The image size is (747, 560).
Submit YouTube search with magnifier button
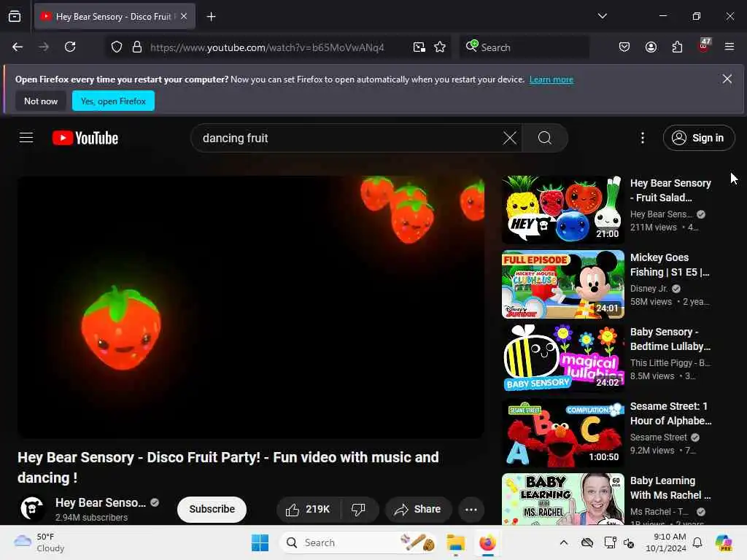point(545,138)
